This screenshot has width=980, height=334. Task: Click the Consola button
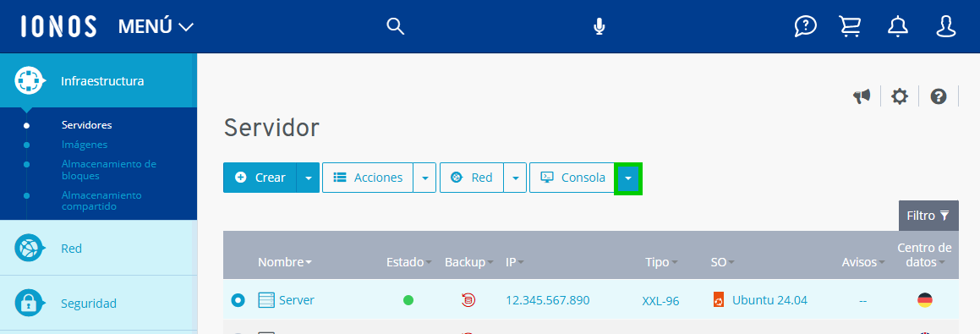coord(572,178)
